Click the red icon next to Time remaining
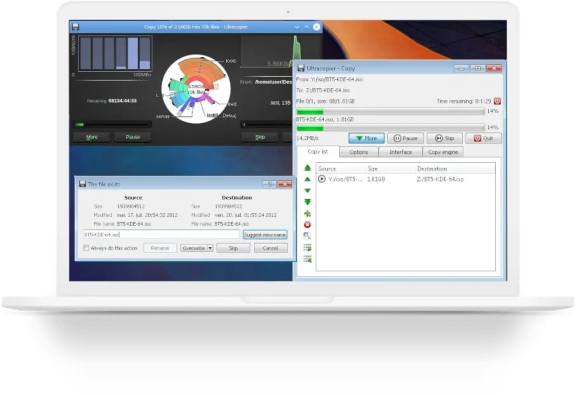This screenshot has width=576, height=395. tap(497, 101)
